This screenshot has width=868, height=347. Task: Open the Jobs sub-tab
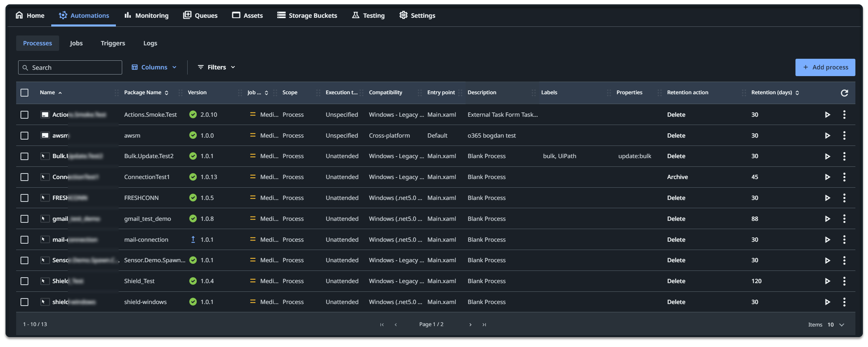coord(76,43)
